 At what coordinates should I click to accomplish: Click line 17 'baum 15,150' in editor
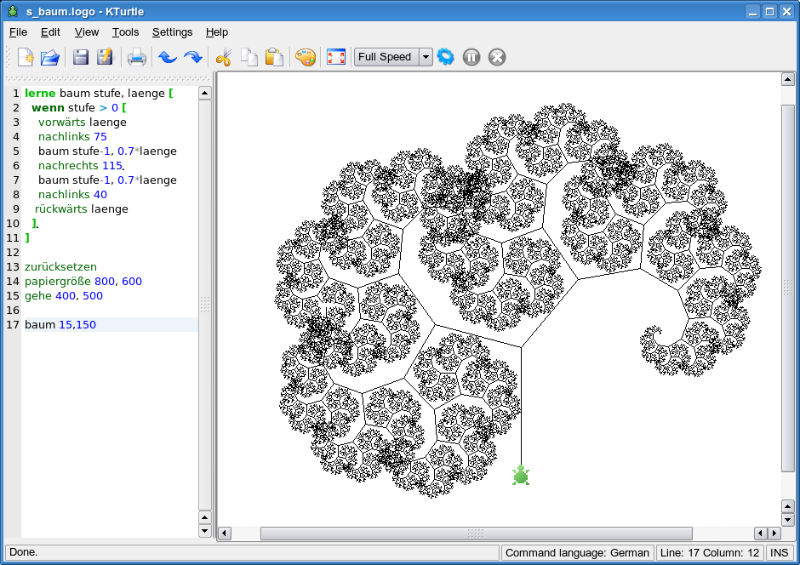[60, 325]
